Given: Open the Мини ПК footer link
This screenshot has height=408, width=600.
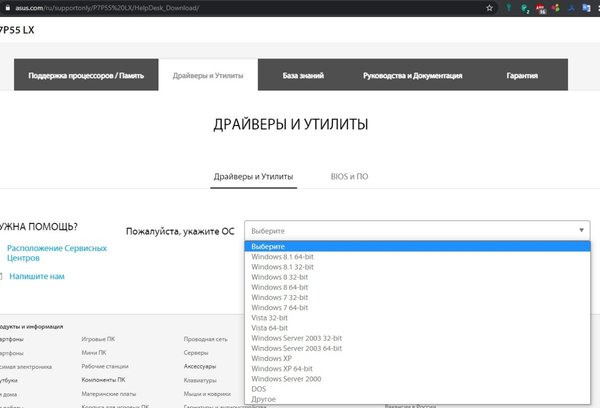Looking at the screenshot, I should tap(94, 353).
